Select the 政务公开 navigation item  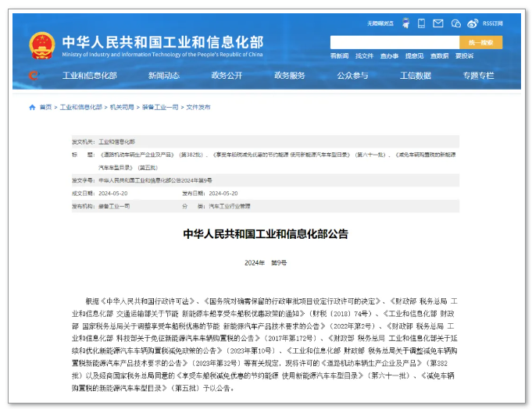click(227, 76)
